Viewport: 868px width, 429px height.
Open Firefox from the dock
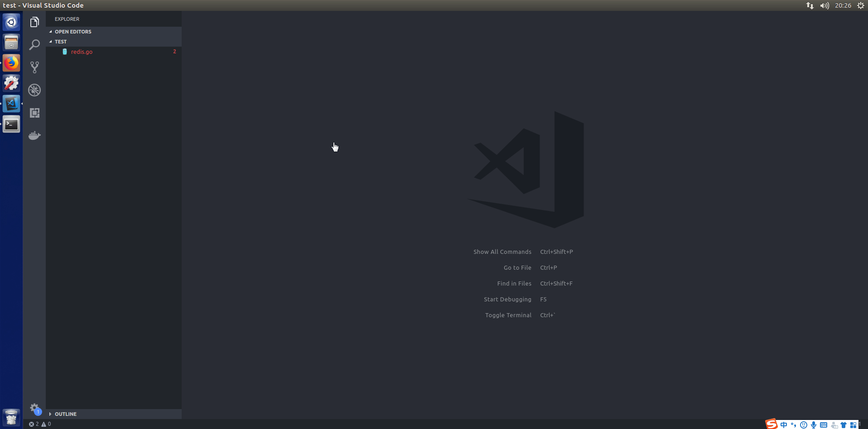point(11,63)
